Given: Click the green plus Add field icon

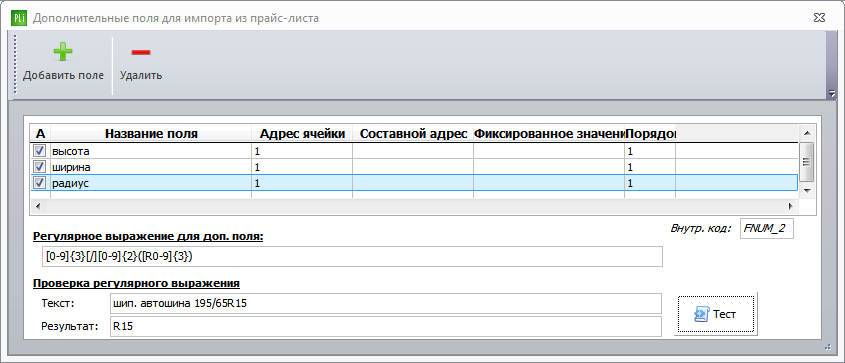Looking at the screenshot, I should click(x=63, y=52).
